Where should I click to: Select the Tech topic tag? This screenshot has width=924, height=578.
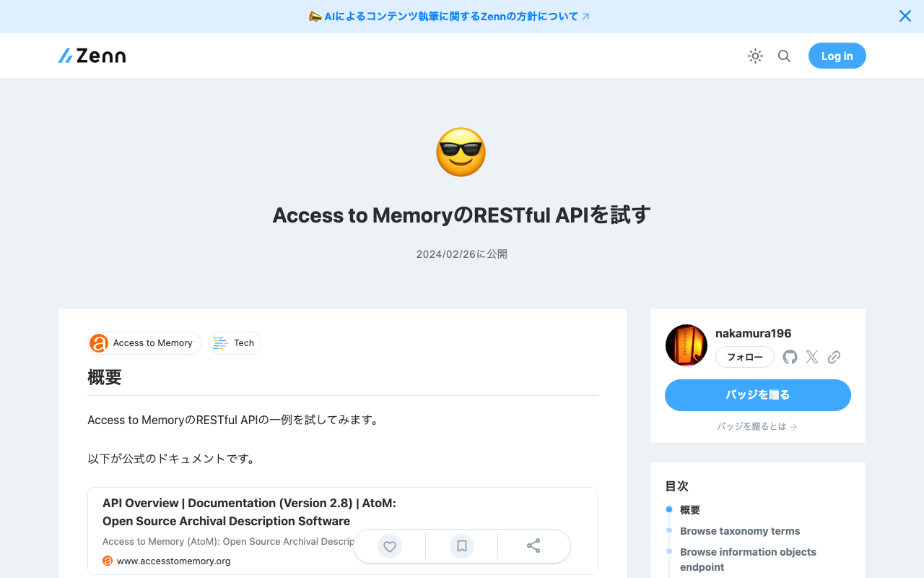click(235, 343)
